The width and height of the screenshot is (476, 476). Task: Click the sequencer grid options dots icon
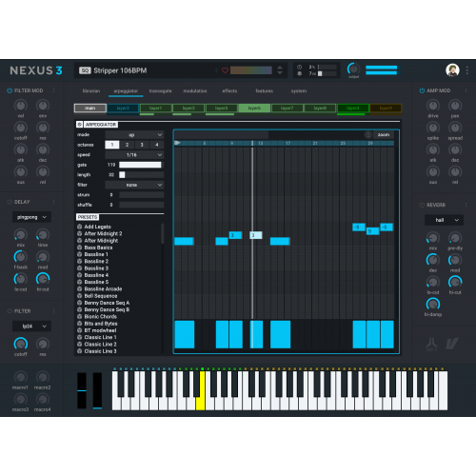[x=368, y=135]
